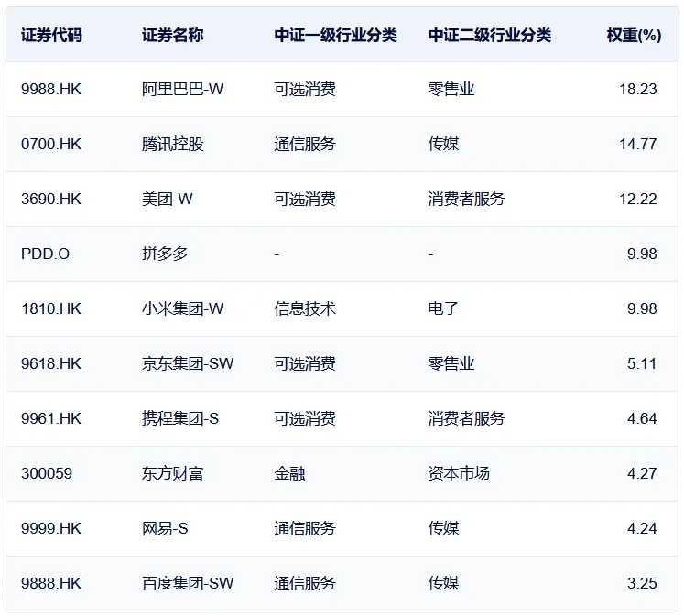Select the name 拼多多
684x616 pixels.
click(x=165, y=254)
